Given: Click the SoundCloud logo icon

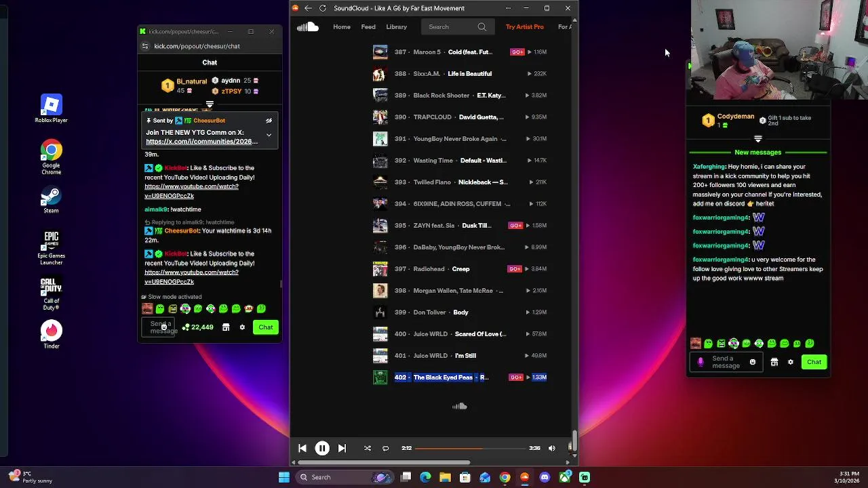Looking at the screenshot, I should 307,26.
